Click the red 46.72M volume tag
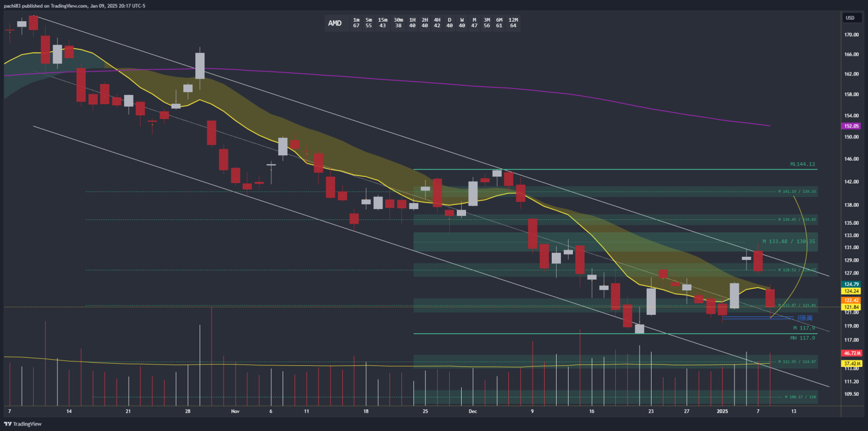Viewport: 868px width, 431px height. pyautogui.click(x=852, y=353)
